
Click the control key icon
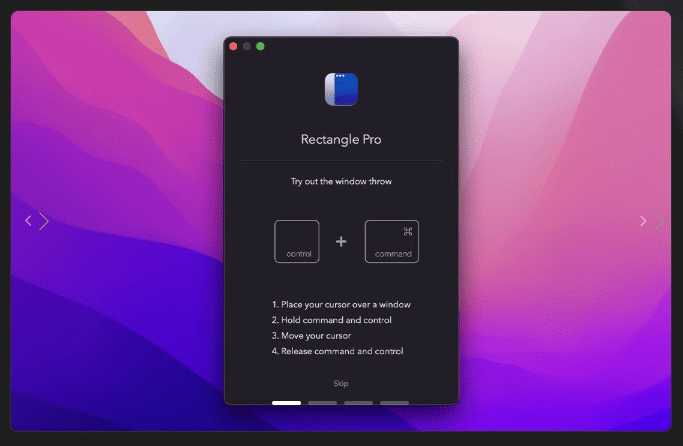[297, 241]
